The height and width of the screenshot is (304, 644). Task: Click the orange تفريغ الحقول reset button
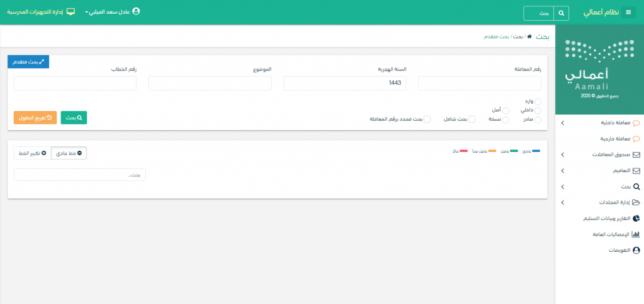click(x=35, y=117)
